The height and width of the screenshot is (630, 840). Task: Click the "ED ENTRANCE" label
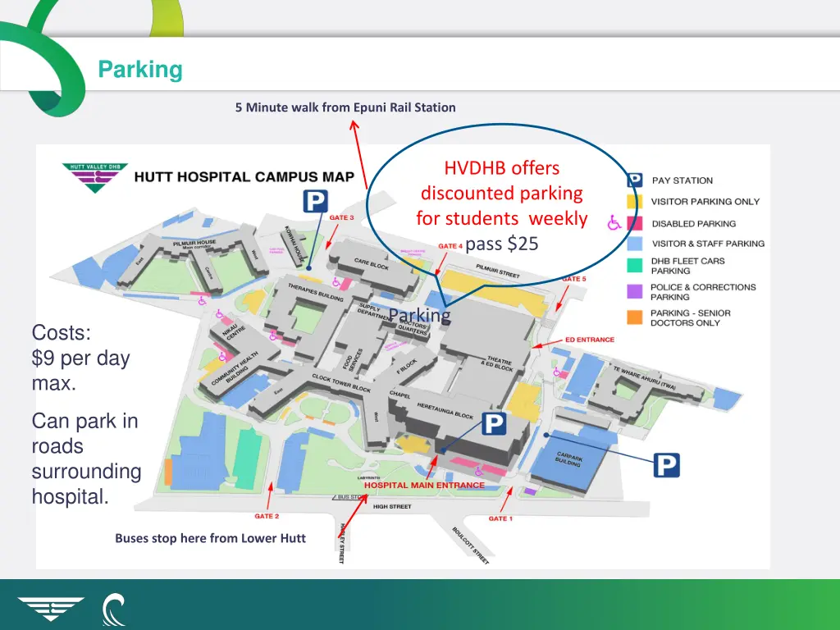click(590, 340)
